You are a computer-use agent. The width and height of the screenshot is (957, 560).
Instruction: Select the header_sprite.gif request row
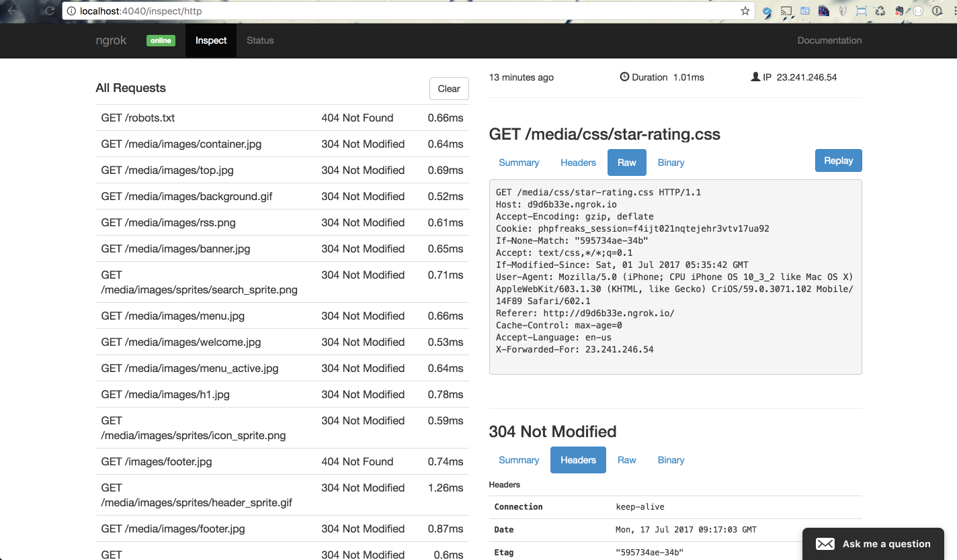(282, 495)
